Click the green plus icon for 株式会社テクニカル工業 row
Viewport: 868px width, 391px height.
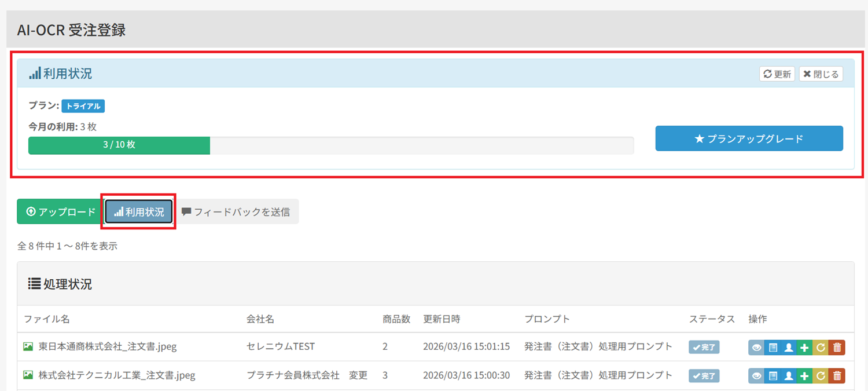point(804,375)
